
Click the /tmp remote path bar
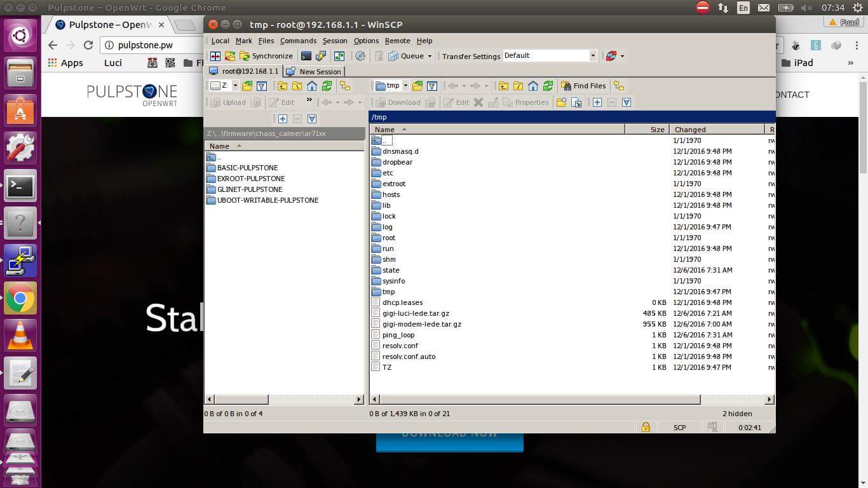(572, 117)
